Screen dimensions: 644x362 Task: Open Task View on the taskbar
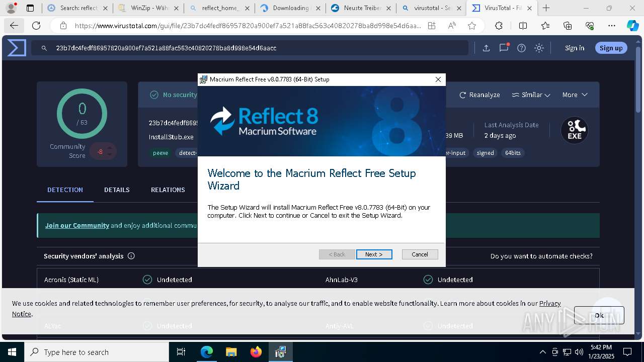click(181, 352)
